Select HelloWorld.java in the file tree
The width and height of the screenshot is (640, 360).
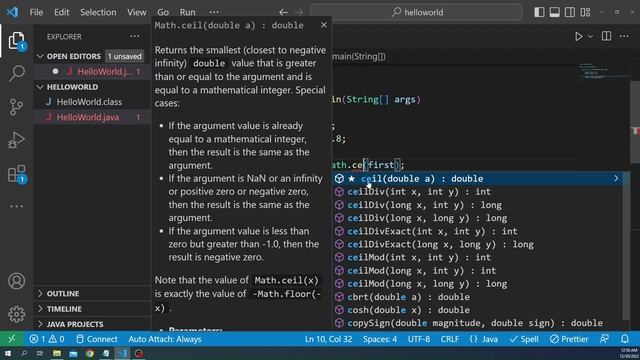pyautogui.click(x=93, y=117)
